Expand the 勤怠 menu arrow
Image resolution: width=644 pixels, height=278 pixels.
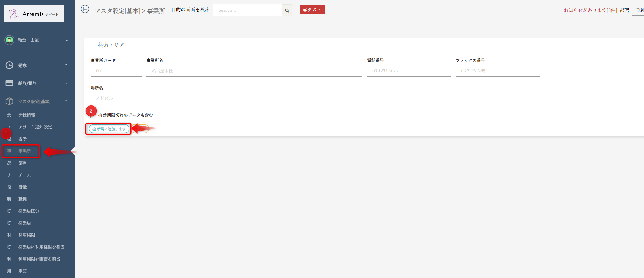point(66,65)
